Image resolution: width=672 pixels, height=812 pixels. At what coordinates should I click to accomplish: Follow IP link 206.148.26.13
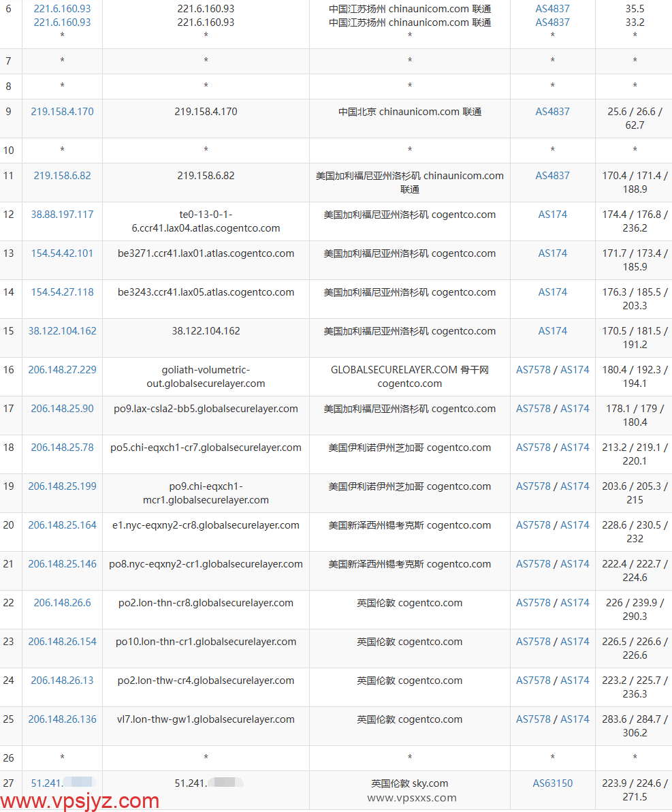click(62, 681)
